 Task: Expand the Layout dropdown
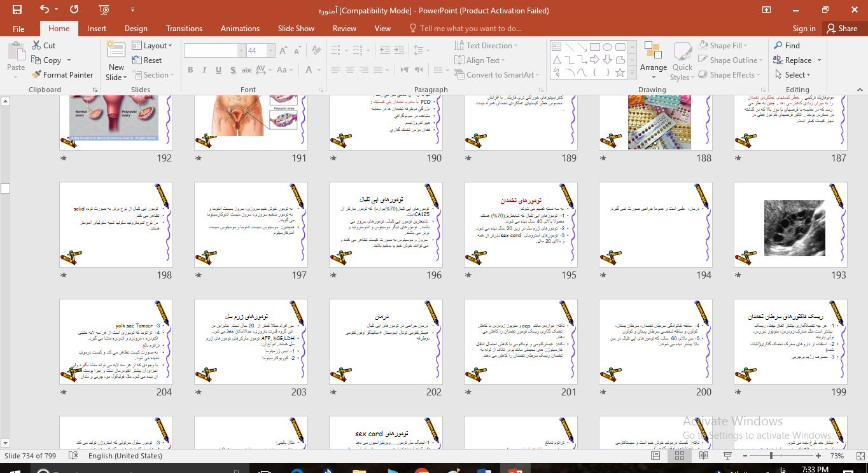point(153,46)
